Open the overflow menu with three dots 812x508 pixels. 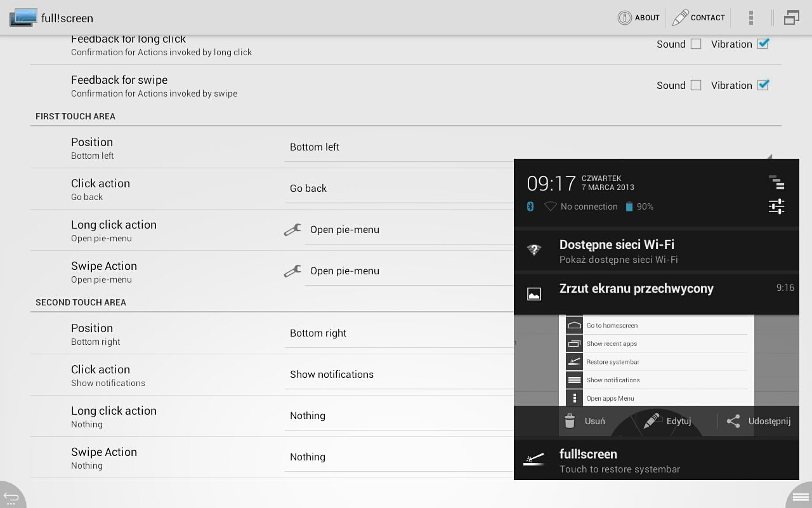[751, 18]
